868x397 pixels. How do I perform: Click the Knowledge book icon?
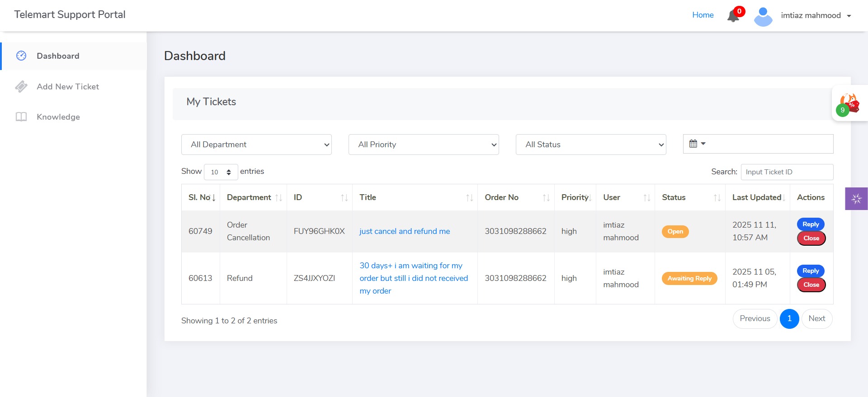tap(21, 117)
